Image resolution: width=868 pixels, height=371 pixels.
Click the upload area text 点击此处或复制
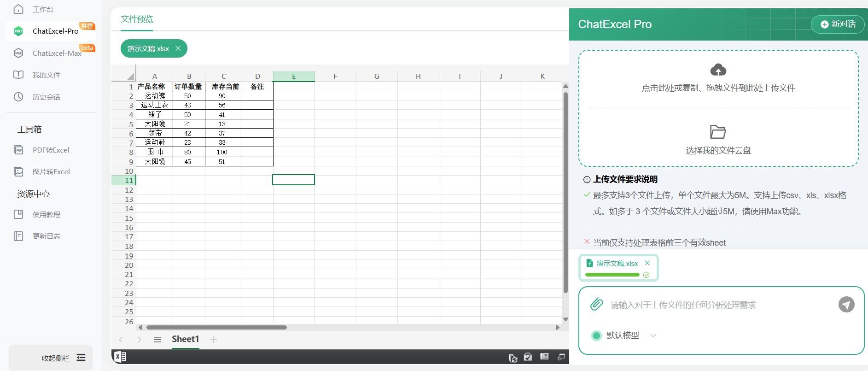tap(718, 88)
